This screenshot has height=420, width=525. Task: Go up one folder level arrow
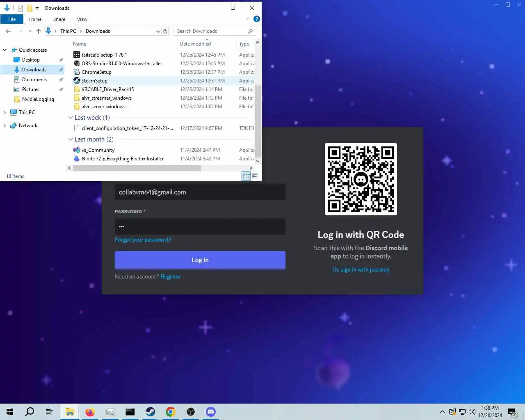(x=39, y=31)
